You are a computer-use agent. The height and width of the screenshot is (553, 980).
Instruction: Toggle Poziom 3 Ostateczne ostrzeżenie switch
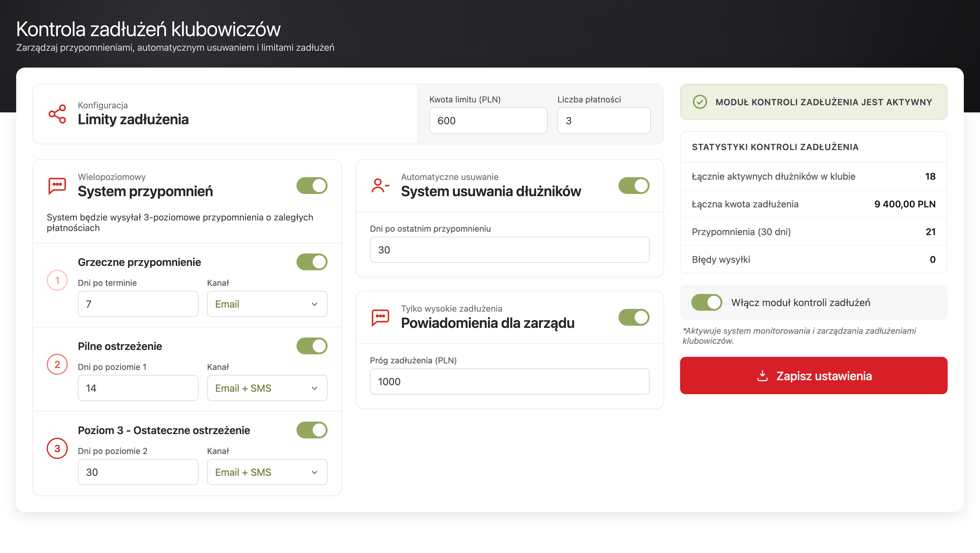point(311,430)
